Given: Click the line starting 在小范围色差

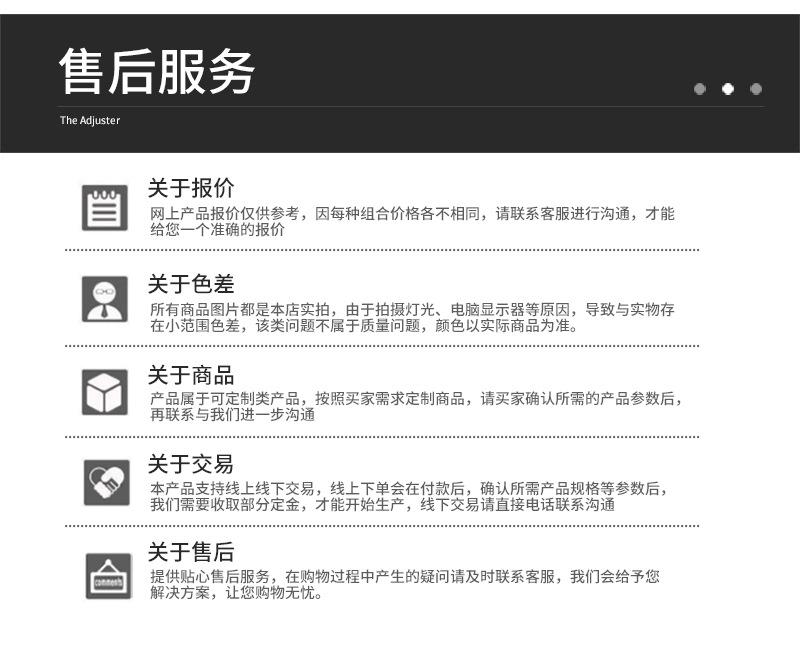Looking at the screenshot, I should pyautogui.click(x=364, y=326).
